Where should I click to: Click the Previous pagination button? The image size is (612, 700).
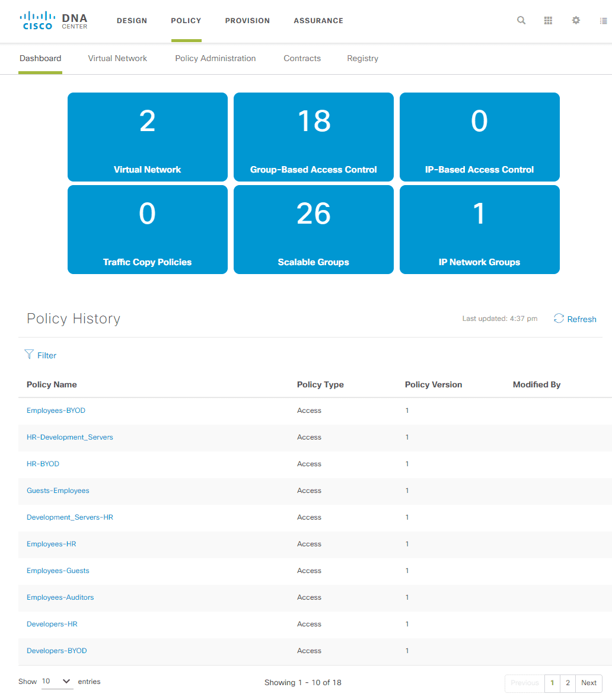[524, 683]
